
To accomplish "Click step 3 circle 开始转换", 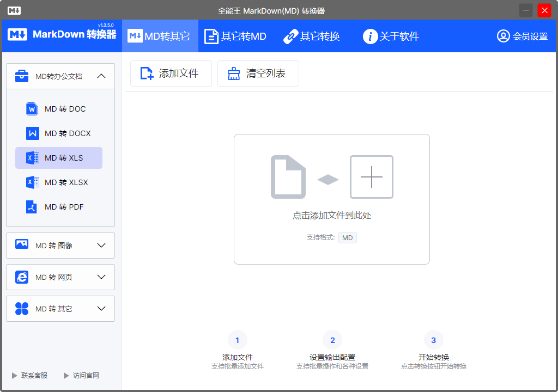I will point(433,340).
